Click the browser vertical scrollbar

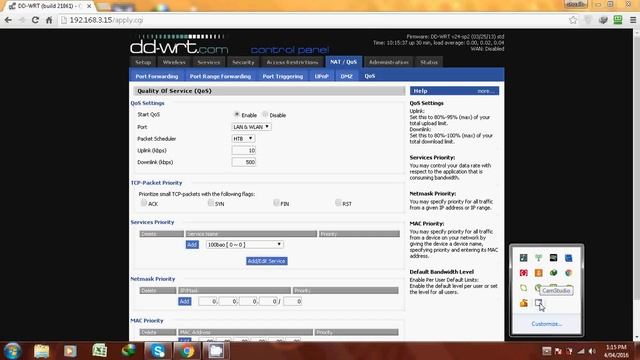[636, 184]
